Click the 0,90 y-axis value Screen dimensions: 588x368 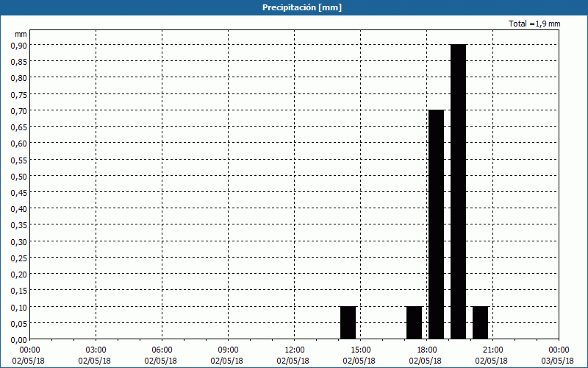pos(19,45)
